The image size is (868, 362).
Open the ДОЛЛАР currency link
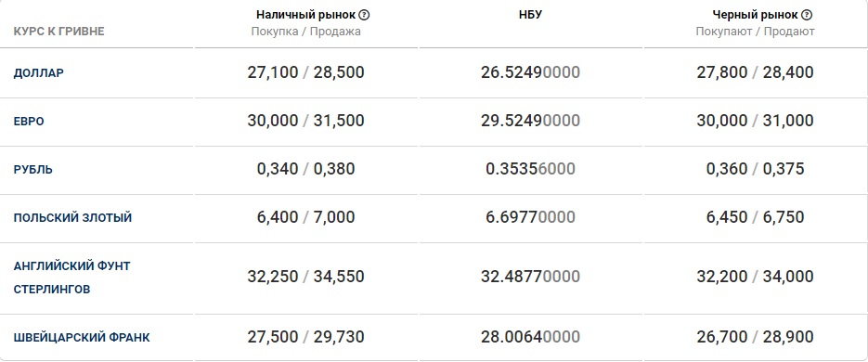[x=39, y=72]
